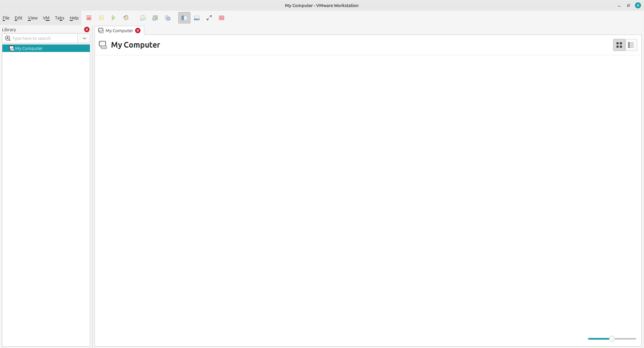
Task: Restore the VMware Workstation window size
Action: pos(629,5)
